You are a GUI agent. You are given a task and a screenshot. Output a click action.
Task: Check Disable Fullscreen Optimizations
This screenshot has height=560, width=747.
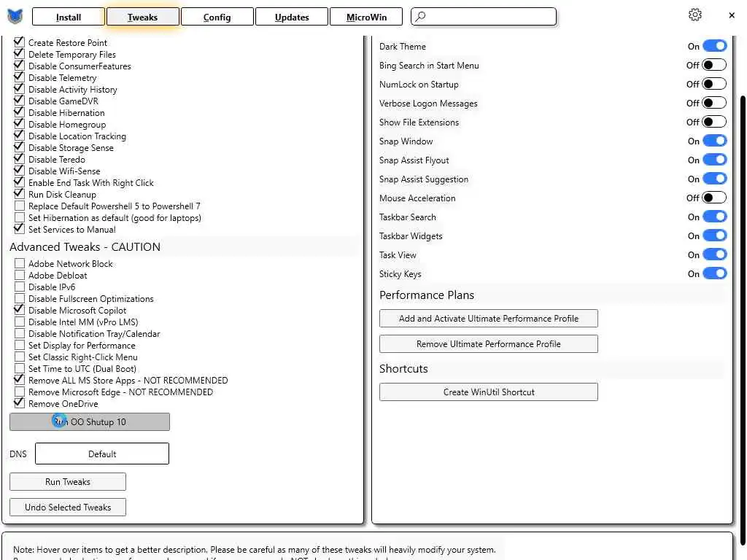click(19, 298)
